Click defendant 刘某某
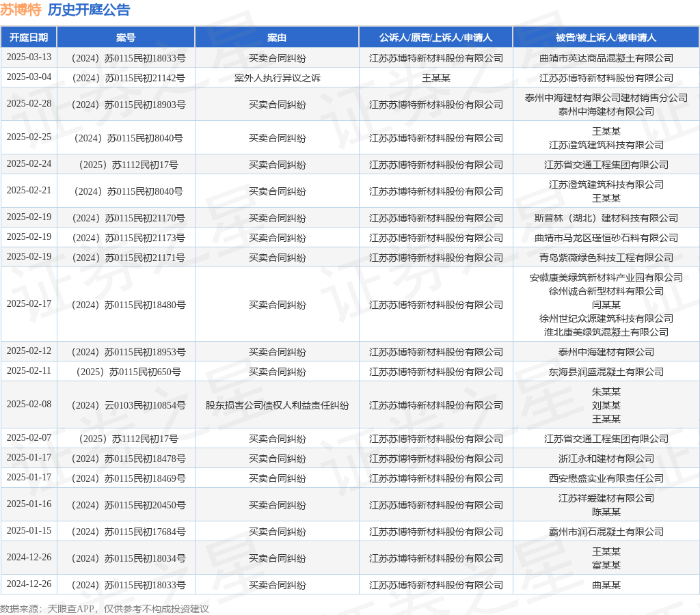 pos(606,405)
